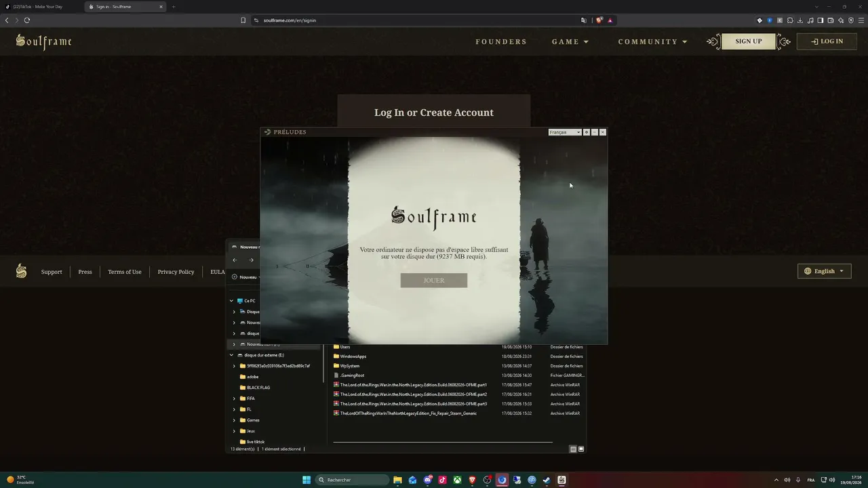Open the FOUNDERS page link
Screen dimensions: 868x488
click(x=501, y=41)
